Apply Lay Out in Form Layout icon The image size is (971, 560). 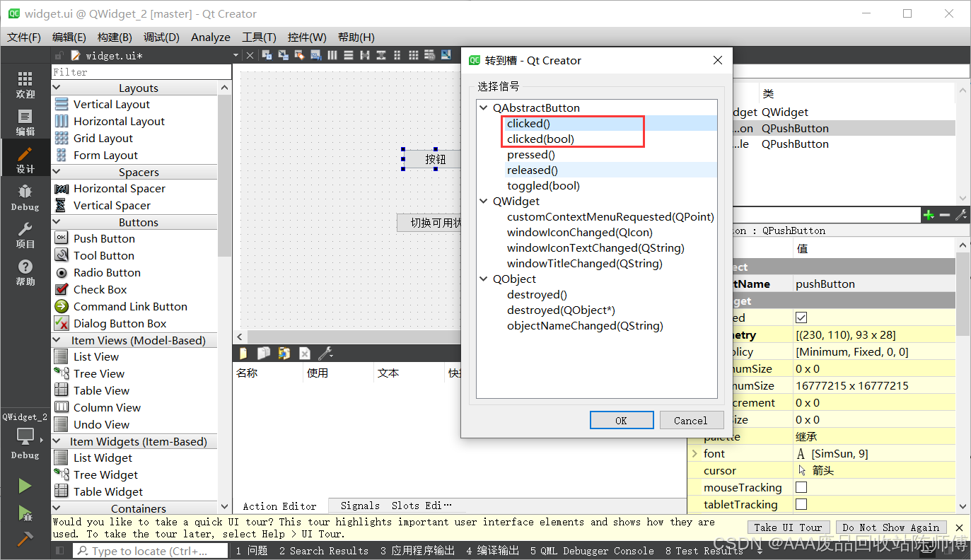coord(397,55)
